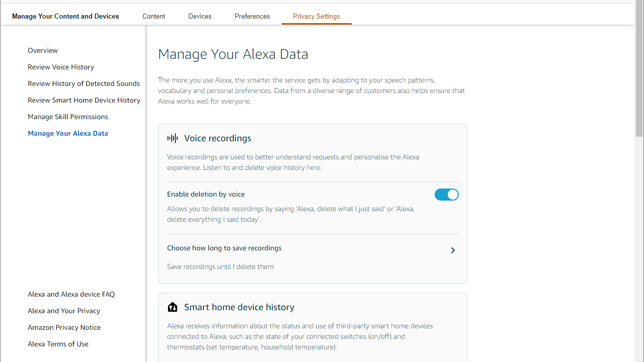Toggle the Enable deletion by voice switch
This screenshot has width=644, height=362.
tap(446, 195)
